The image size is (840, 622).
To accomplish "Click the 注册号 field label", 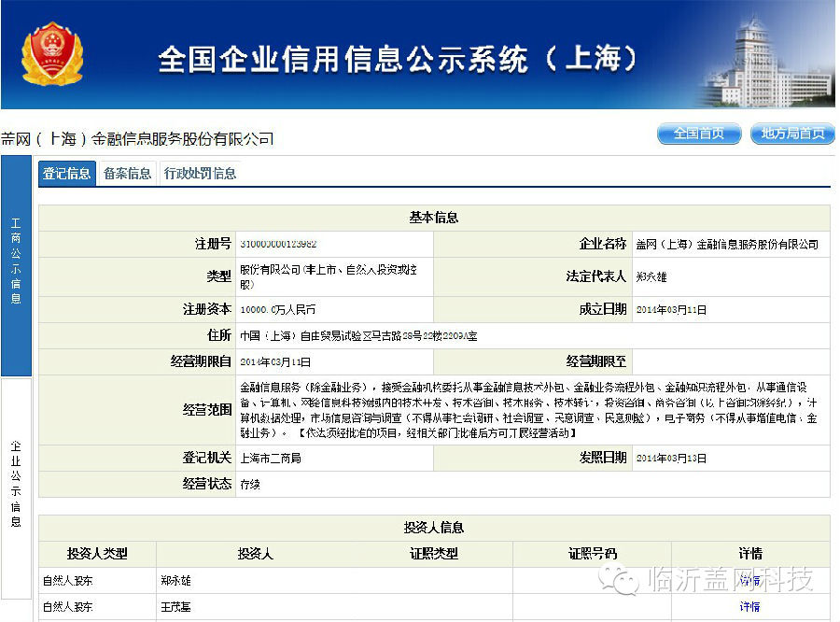I will [x=213, y=244].
